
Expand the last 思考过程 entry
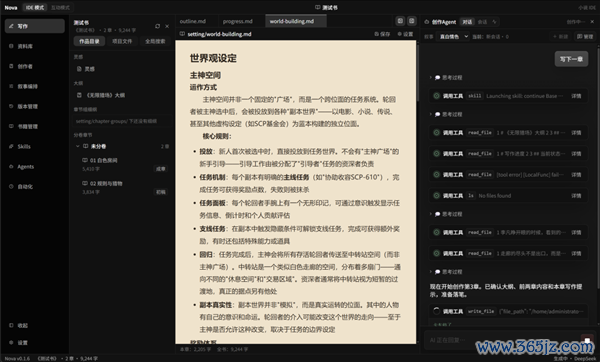[446, 272]
